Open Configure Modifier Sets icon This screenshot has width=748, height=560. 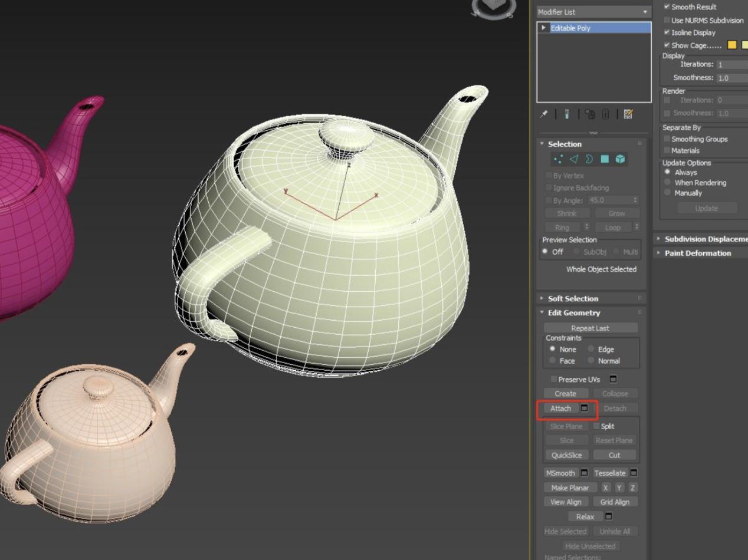pos(628,114)
